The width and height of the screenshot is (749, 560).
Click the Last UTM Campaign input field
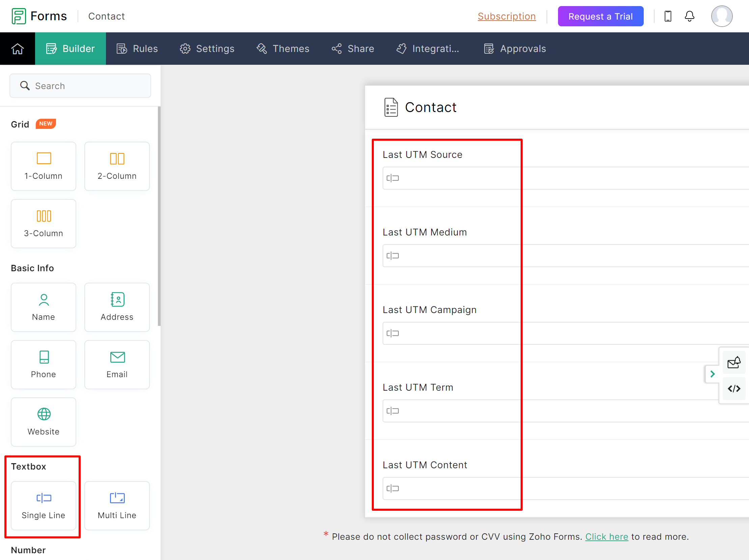(x=565, y=333)
